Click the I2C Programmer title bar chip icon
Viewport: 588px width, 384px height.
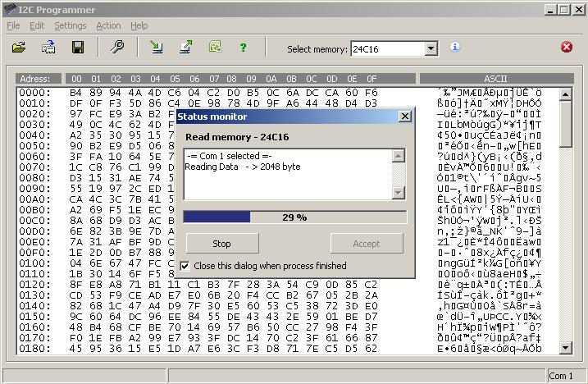[11, 9]
